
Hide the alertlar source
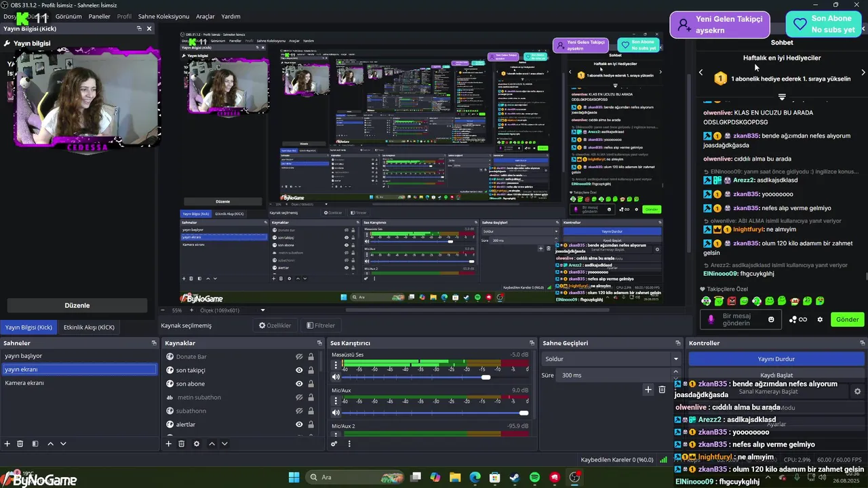coord(299,424)
